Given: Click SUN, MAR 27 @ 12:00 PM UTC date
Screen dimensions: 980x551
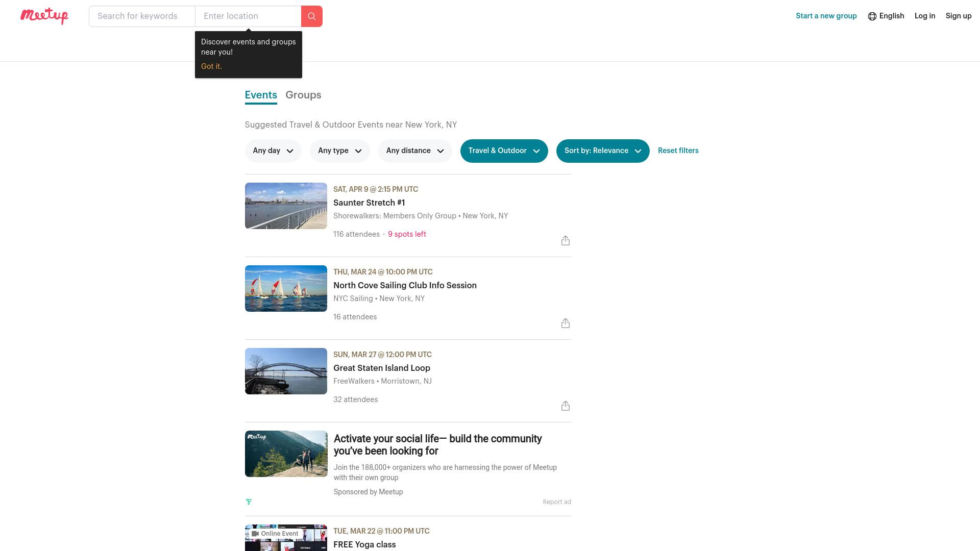Looking at the screenshot, I should [x=382, y=355].
